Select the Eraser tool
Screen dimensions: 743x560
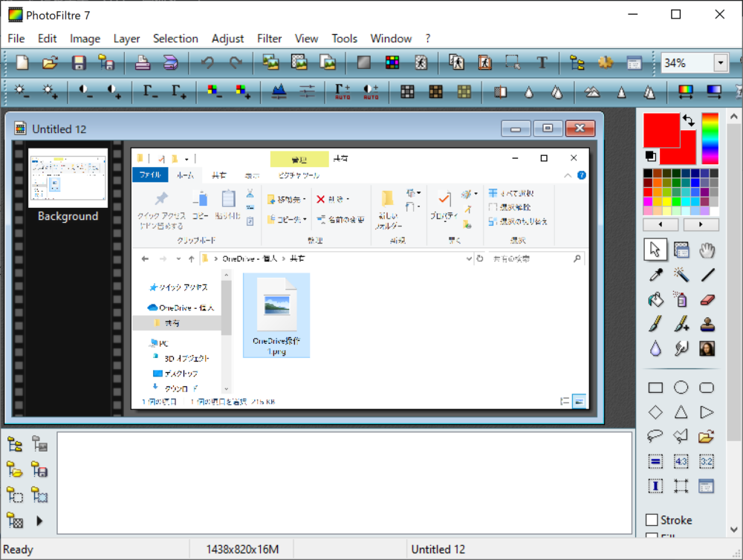[x=707, y=299]
